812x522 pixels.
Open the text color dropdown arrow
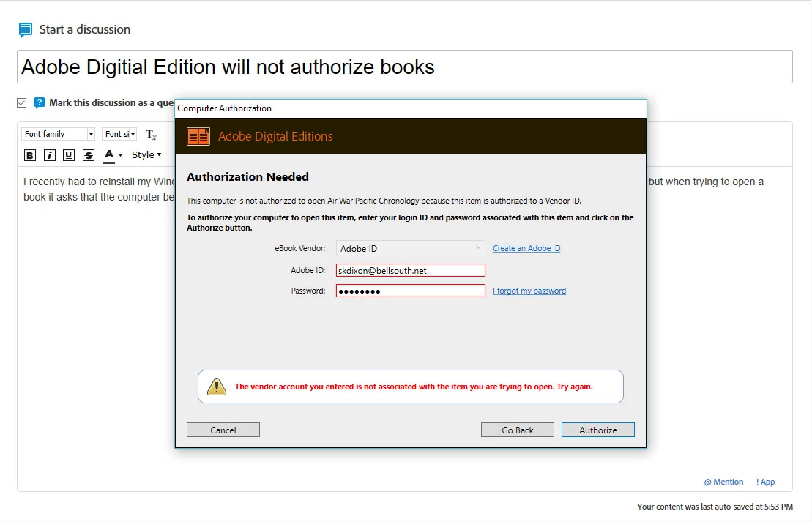[x=120, y=154]
